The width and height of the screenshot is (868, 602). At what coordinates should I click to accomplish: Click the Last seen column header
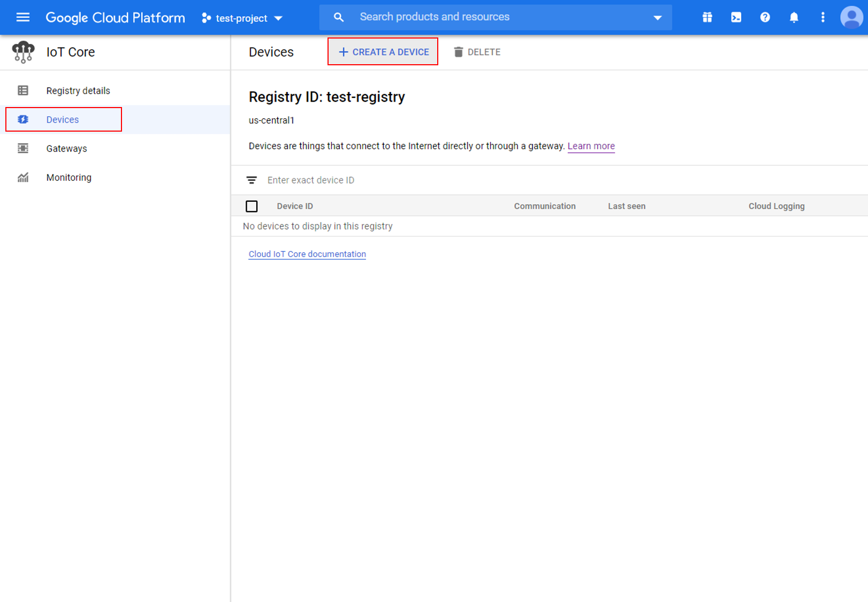coord(627,206)
